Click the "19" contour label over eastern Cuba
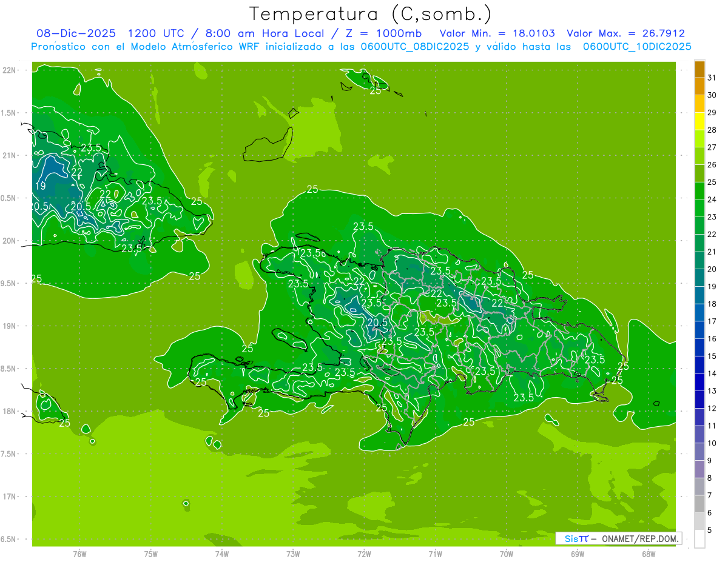This screenshot has height=562, width=728. click(39, 186)
